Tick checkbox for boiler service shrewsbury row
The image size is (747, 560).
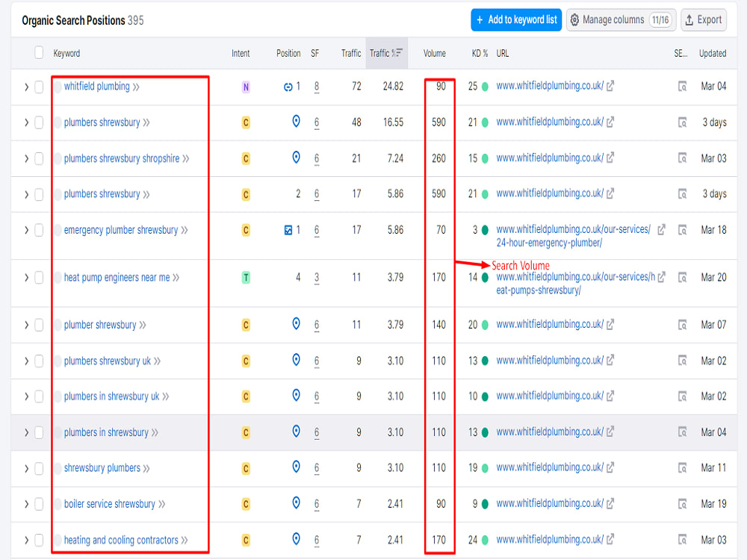coord(39,504)
